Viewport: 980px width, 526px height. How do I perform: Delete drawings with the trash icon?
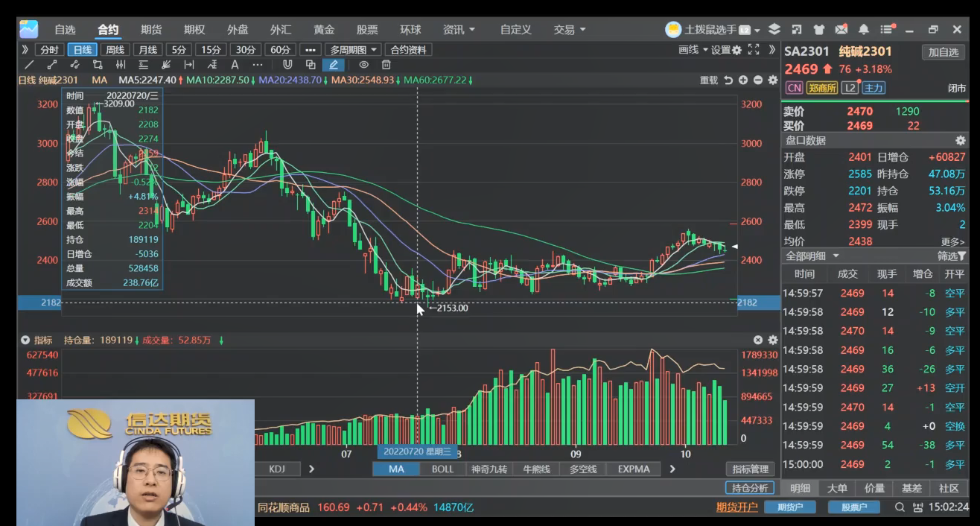pos(386,65)
